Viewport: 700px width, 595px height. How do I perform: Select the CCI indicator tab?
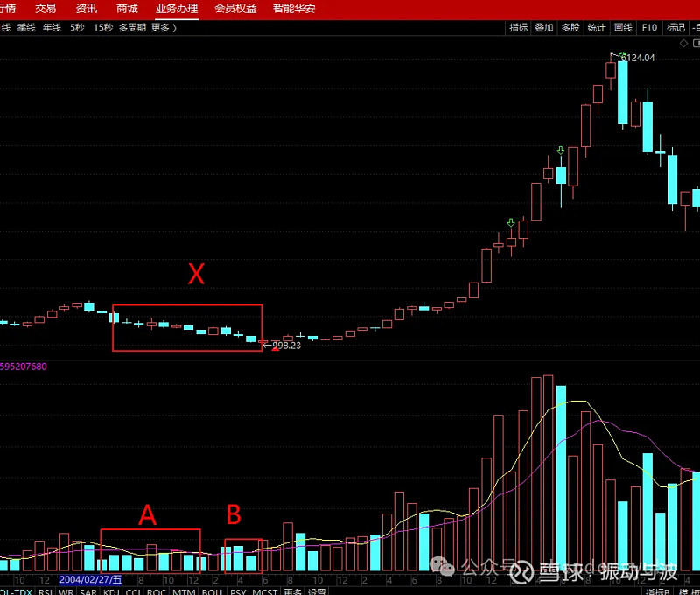pyautogui.click(x=134, y=591)
